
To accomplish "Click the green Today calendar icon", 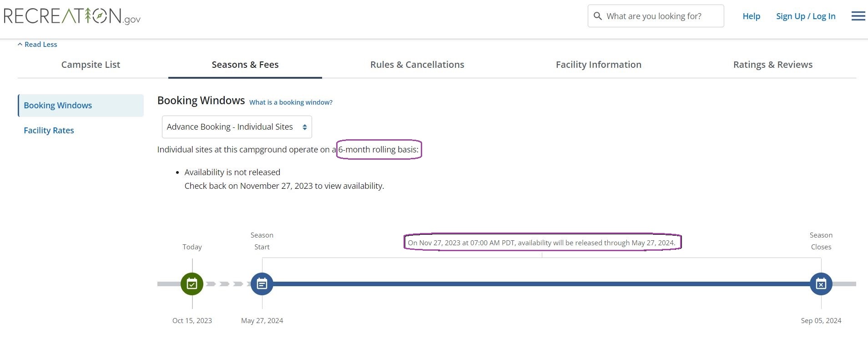I will (192, 284).
